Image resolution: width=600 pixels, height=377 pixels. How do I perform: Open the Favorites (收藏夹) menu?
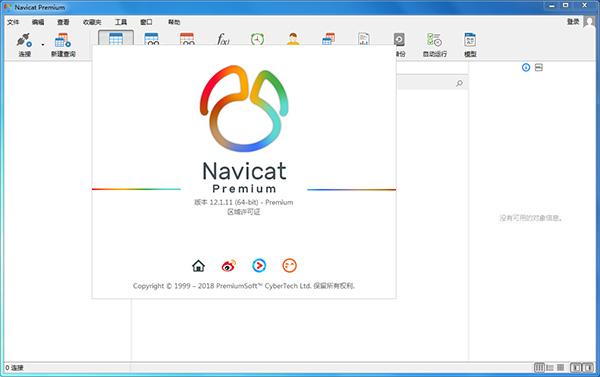[92, 22]
